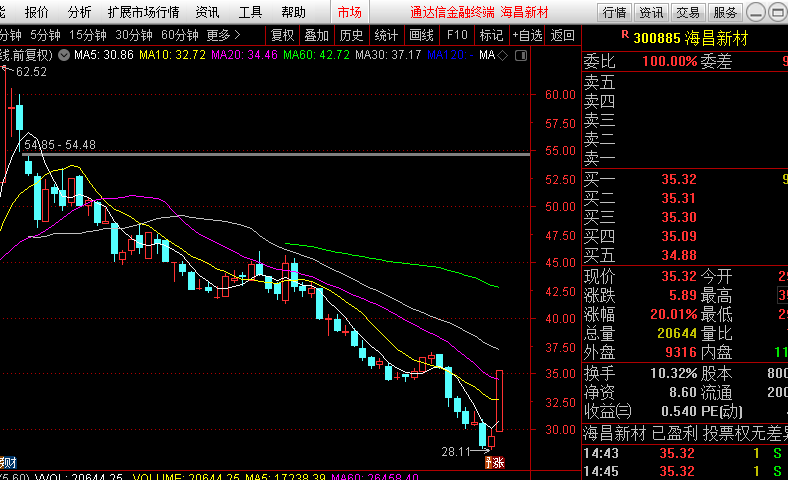Viewport: 788px width, 480px height.
Task: Click the 涨幅 20.01% value
Action: click(x=673, y=315)
